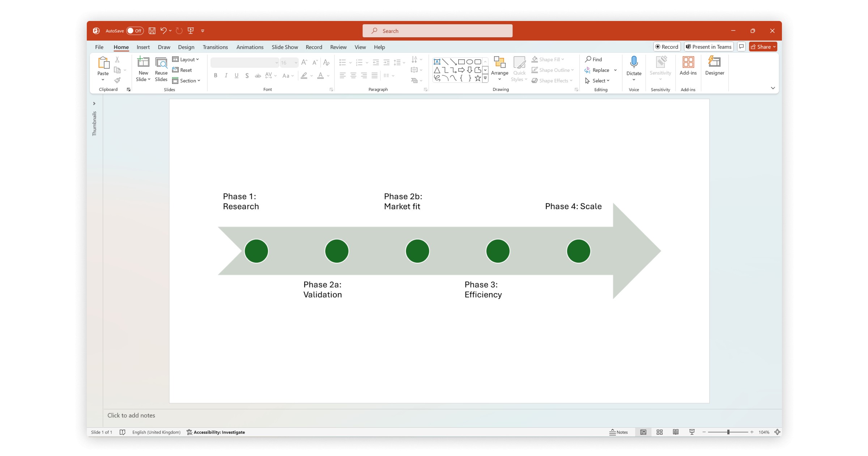
Task: Switch to the Design tab
Action: 186,47
